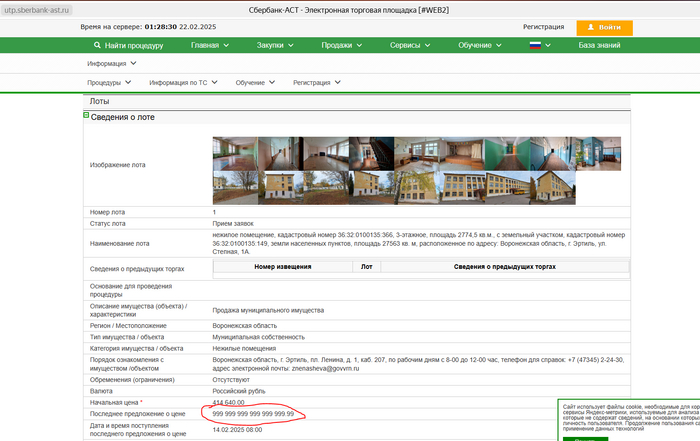Click the utp.sberbank-ast.ru address field
700x441 pixels.
pos(37,10)
